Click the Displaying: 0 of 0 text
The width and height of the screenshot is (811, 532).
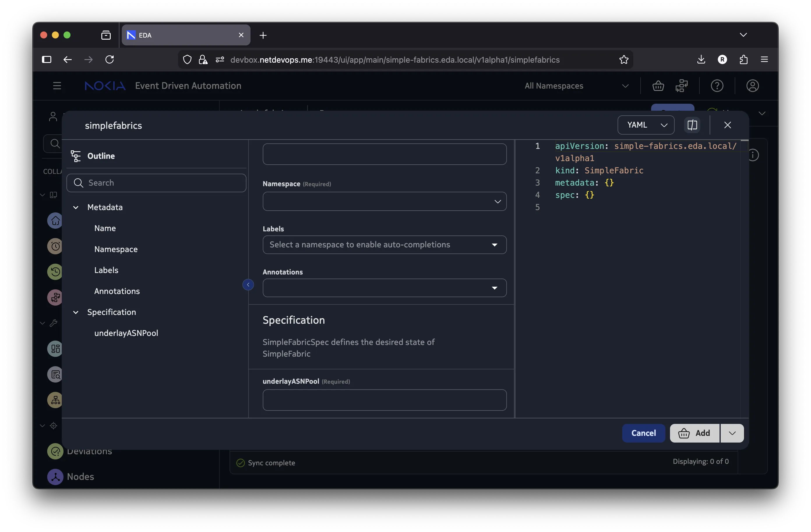coord(701,461)
